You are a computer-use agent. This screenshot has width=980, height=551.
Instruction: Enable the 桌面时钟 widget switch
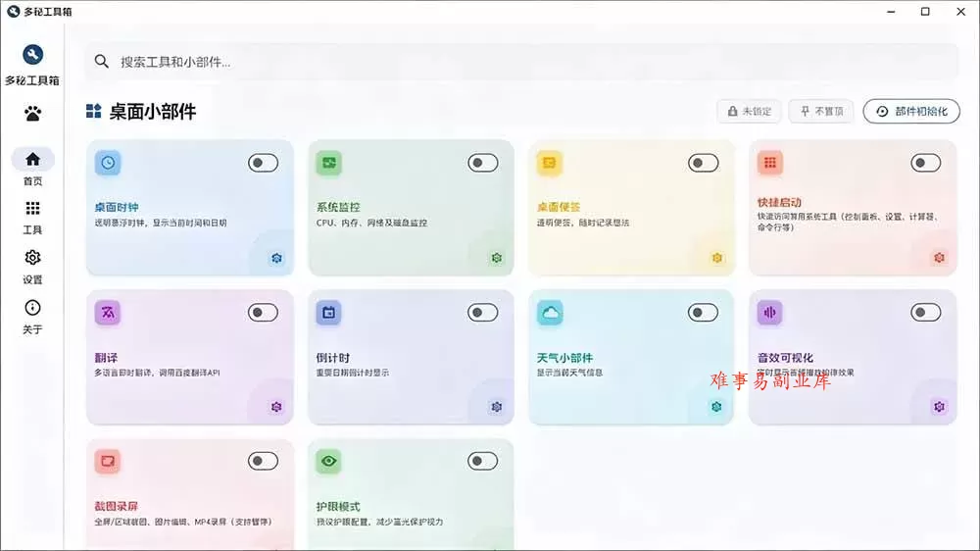[263, 163]
